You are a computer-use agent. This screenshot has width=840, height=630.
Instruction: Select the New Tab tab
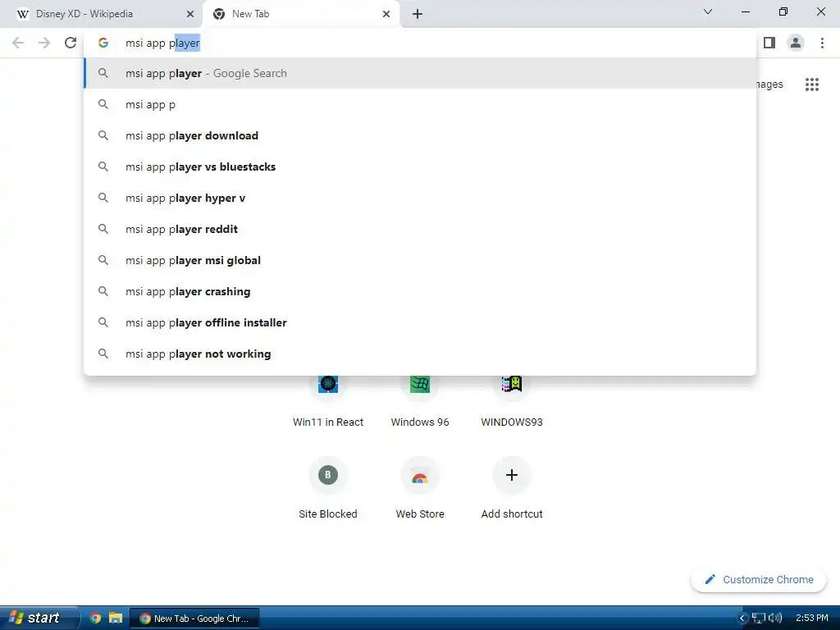(301, 14)
